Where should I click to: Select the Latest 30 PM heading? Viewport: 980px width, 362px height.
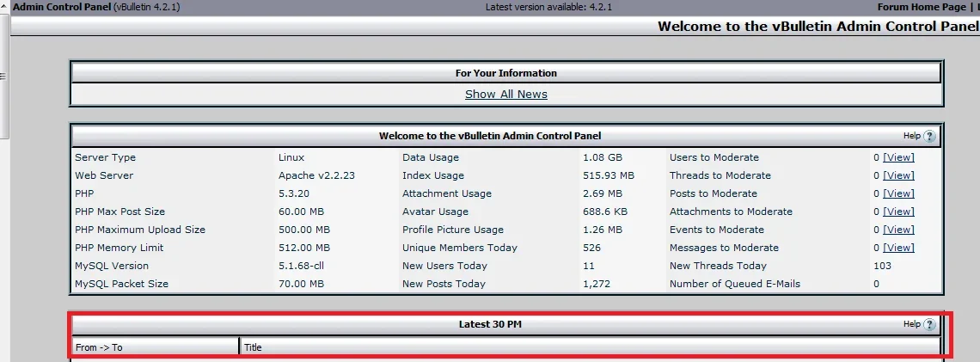(490, 324)
